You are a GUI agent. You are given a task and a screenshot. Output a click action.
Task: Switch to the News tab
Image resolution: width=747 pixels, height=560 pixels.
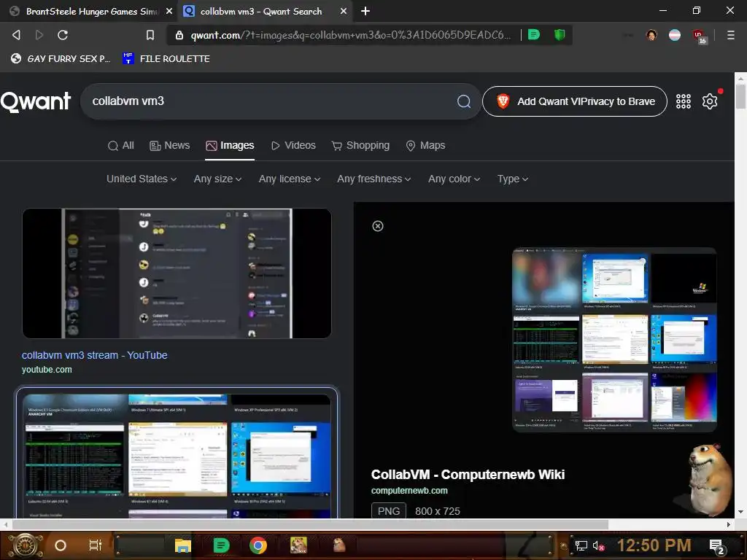tap(169, 146)
